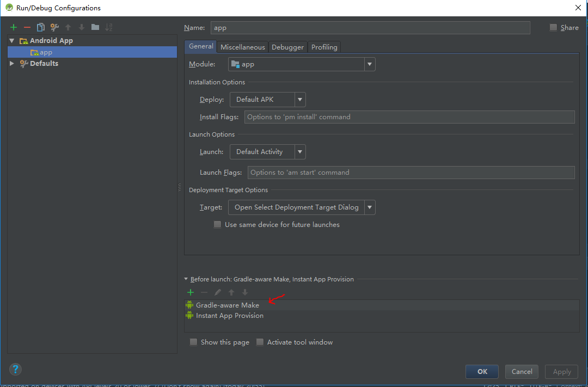Open the help button
588x387 pixels.
(x=15, y=369)
